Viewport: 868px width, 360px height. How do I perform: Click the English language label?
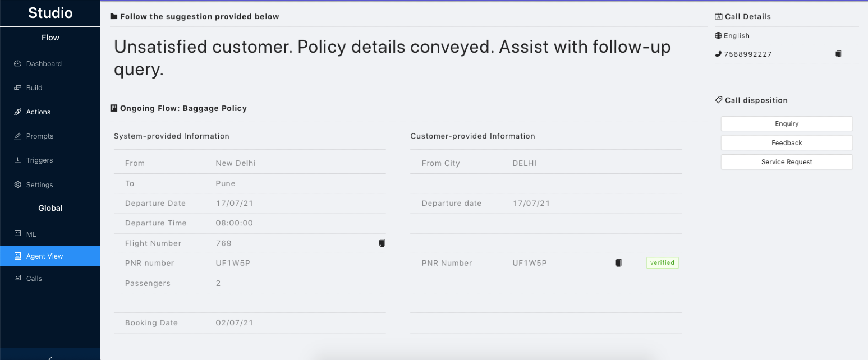[736, 36]
